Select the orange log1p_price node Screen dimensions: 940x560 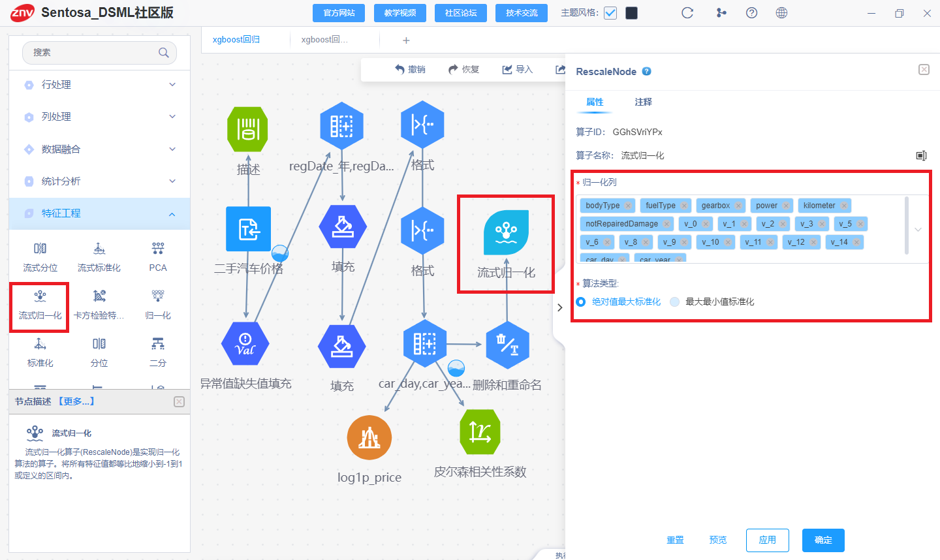coord(369,437)
